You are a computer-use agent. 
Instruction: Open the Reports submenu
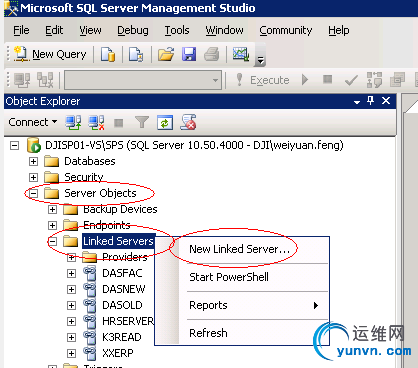click(253, 305)
